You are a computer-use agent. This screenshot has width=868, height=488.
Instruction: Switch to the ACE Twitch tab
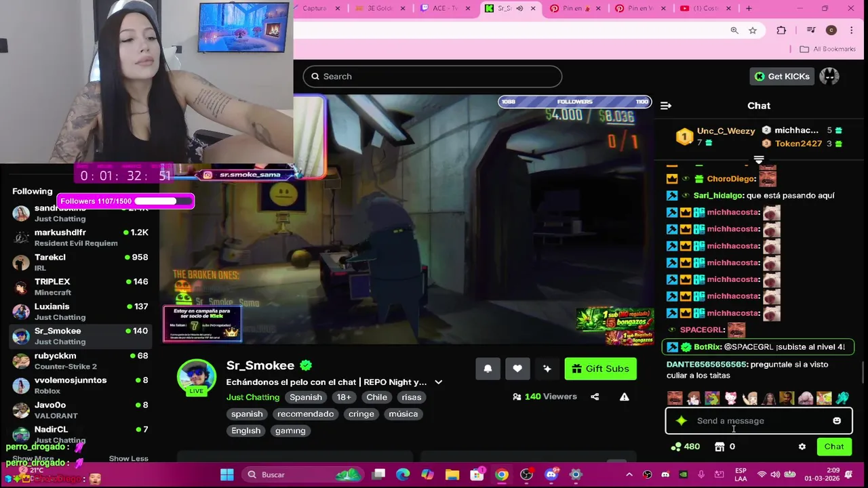[x=445, y=8]
